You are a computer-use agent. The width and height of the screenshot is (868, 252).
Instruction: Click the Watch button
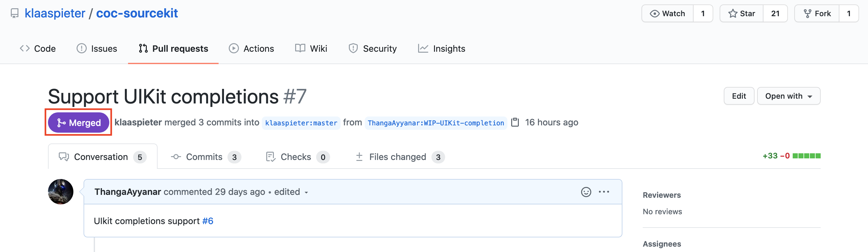click(x=668, y=13)
